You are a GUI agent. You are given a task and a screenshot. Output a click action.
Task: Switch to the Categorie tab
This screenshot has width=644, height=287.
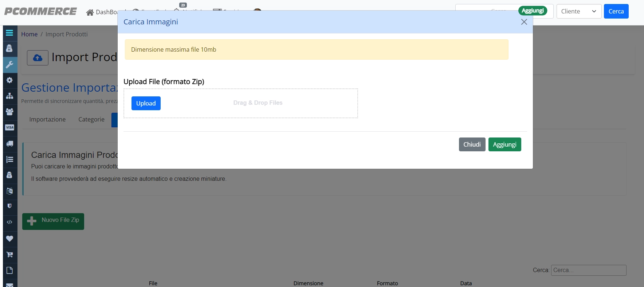point(91,119)
